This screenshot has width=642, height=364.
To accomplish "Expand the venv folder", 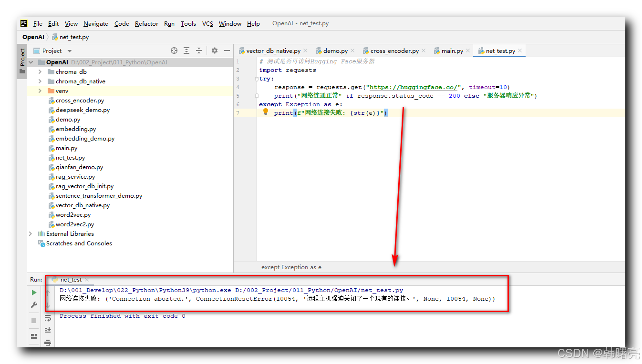I will [x=40, y=91].
